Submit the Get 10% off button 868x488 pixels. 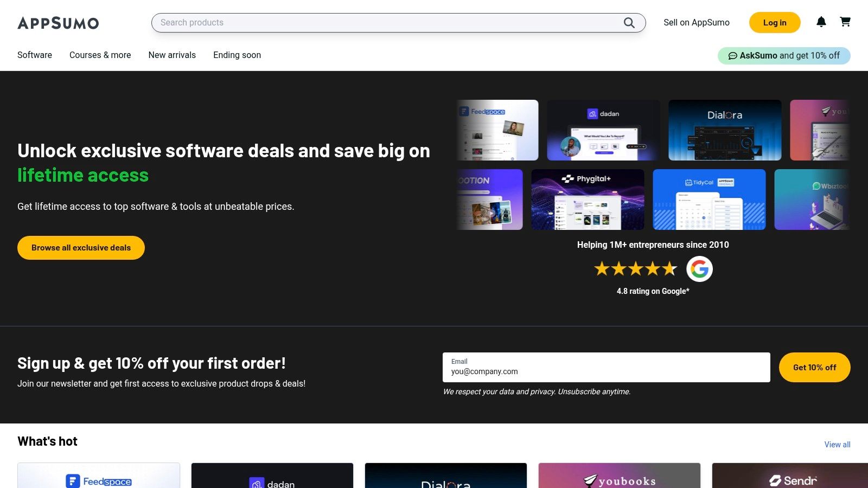pyautogui.click(x=814, y=367)
